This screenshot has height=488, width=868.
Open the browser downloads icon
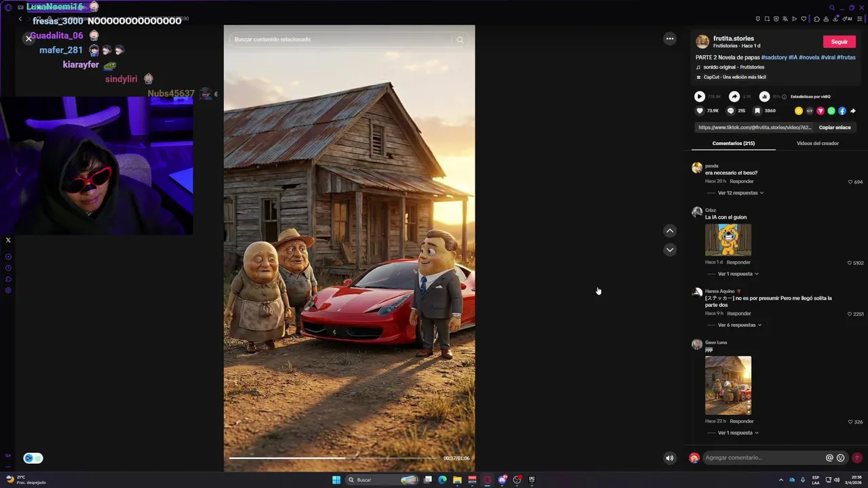coord(835,19)
